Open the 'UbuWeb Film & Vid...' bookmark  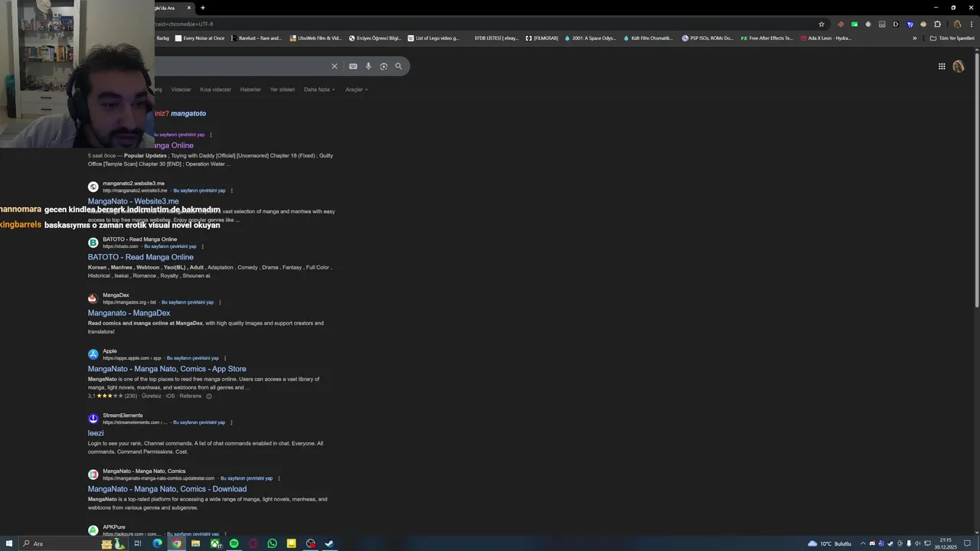(315, 38)
